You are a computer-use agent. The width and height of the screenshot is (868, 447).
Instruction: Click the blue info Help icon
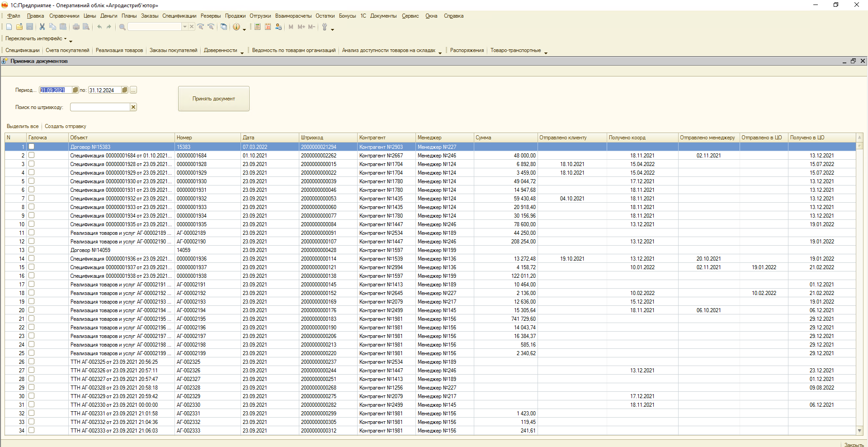(x=236, y=27)
